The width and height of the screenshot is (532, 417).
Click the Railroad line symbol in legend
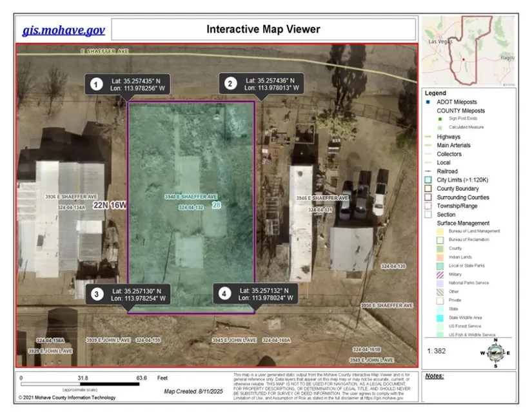(x=428, y=171)
